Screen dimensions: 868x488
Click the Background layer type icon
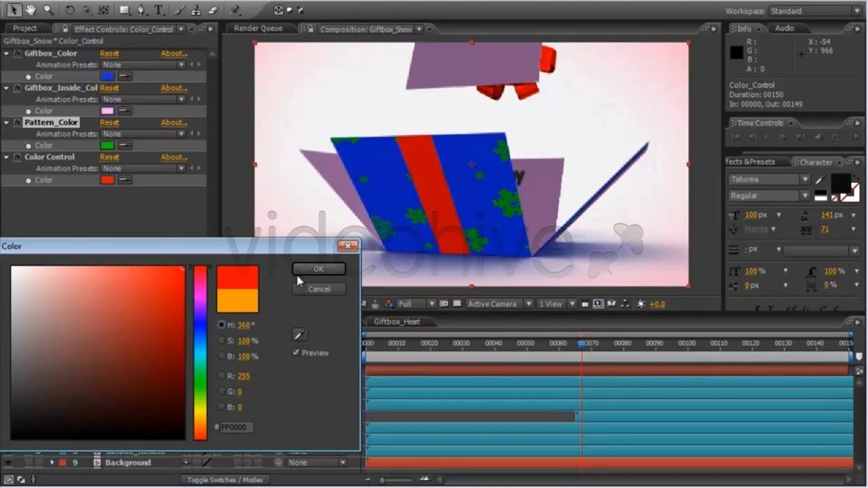pyautogui.click(x=97, y=463)
